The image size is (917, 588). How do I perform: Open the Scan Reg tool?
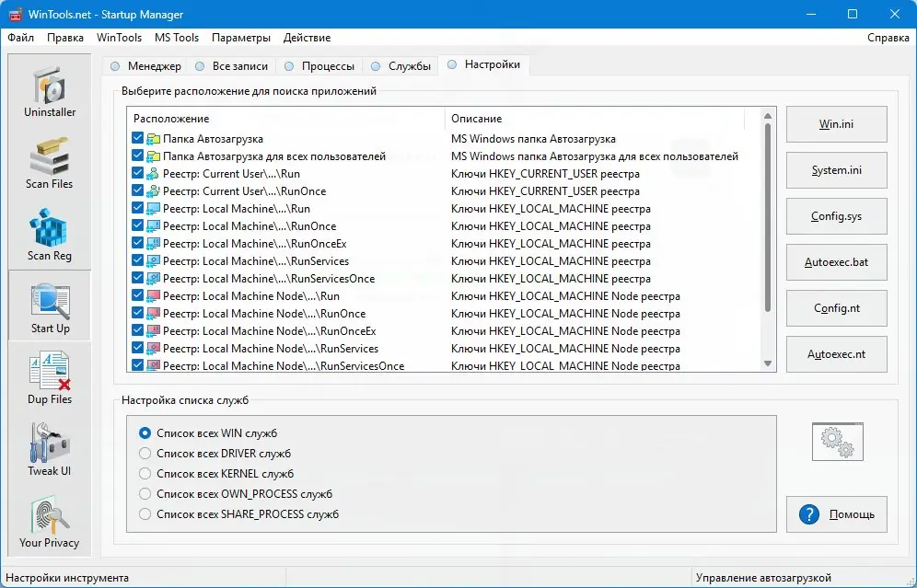point(49,233)
